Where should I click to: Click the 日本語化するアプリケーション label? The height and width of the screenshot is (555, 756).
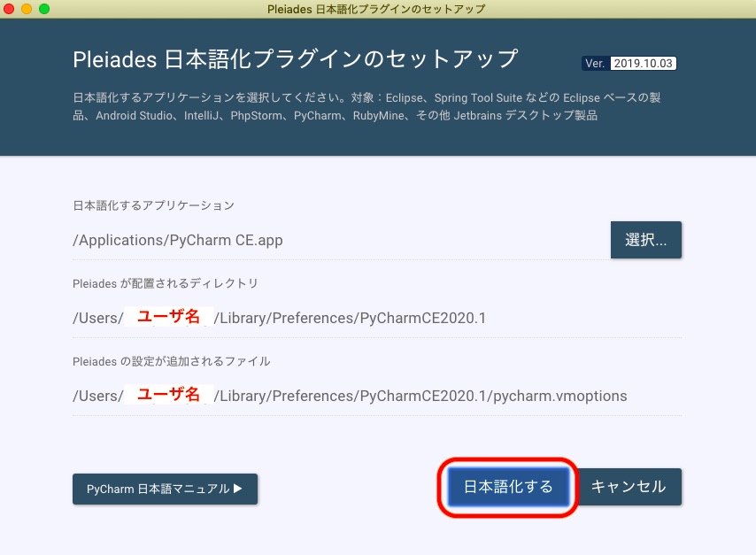[153, 205]
